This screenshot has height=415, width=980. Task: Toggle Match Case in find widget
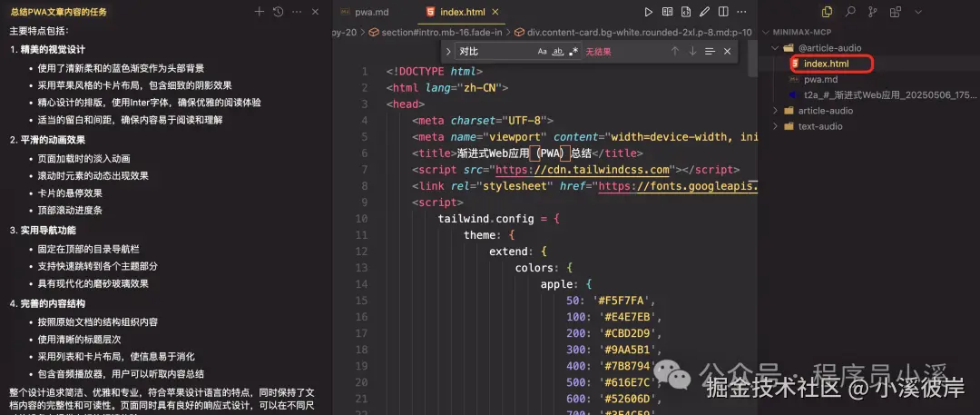543,52
